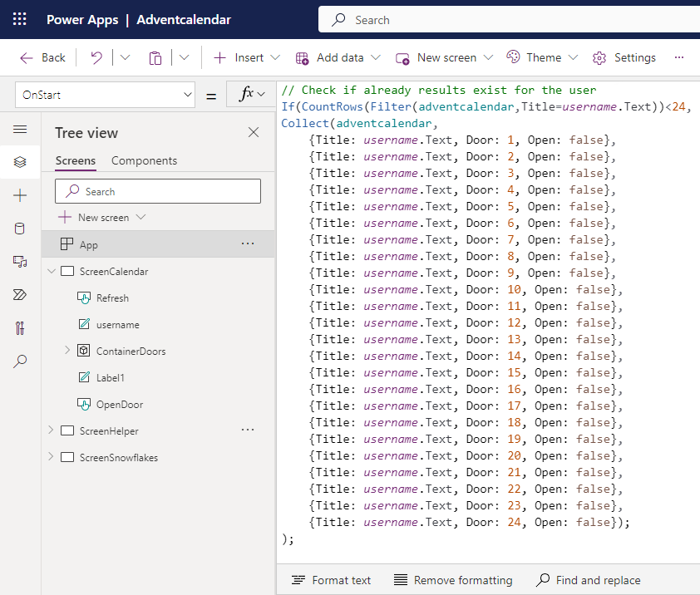Click the Paste clipboard icon
The image size is (700, 595).
click(155, 57)
